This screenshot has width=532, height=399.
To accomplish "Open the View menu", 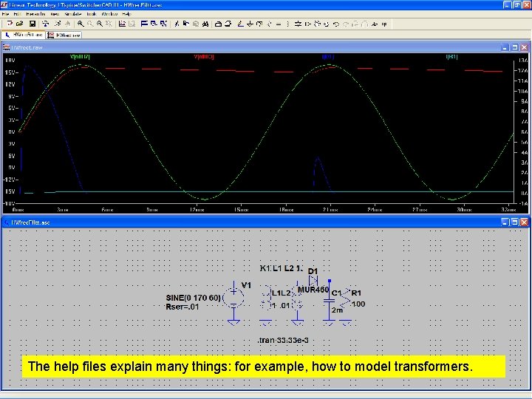I will tap(55, 14).
